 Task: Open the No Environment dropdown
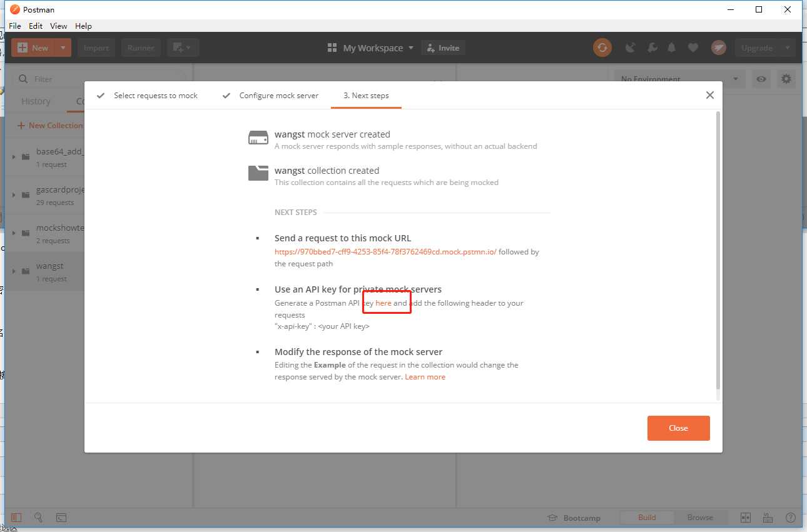click(680, 79)
